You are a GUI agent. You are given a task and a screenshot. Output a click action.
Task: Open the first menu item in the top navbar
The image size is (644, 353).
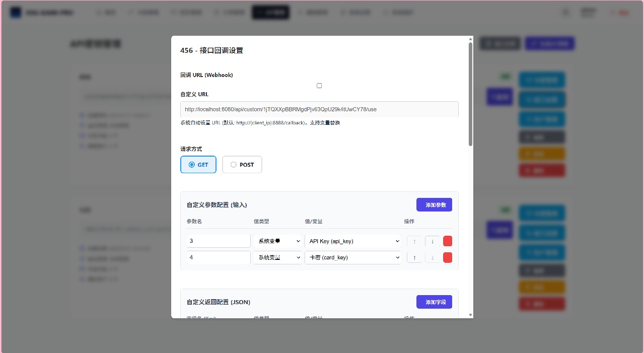click(x=106, y=12)
